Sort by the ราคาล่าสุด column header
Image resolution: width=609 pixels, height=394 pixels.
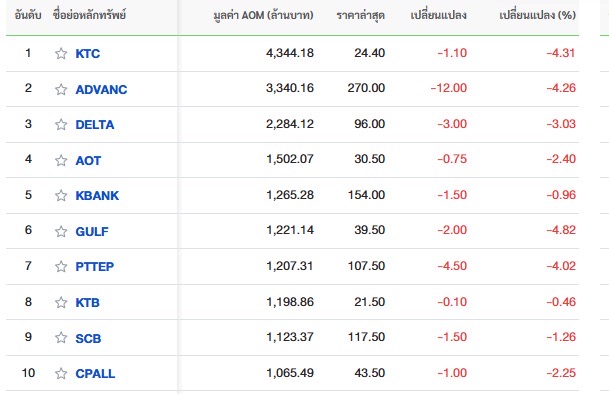(360, 16)
